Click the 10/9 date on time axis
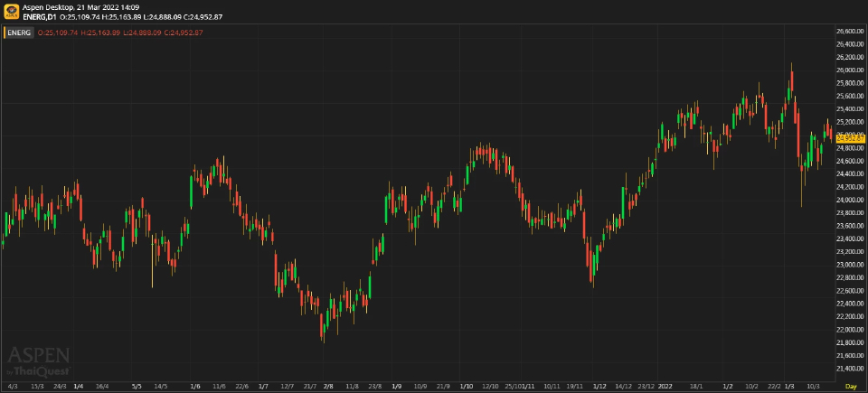 click(420, 386)
